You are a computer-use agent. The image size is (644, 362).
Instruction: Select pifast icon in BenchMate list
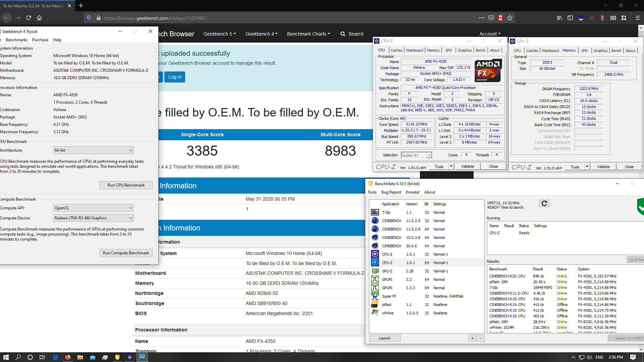click(x=375, y=305)
